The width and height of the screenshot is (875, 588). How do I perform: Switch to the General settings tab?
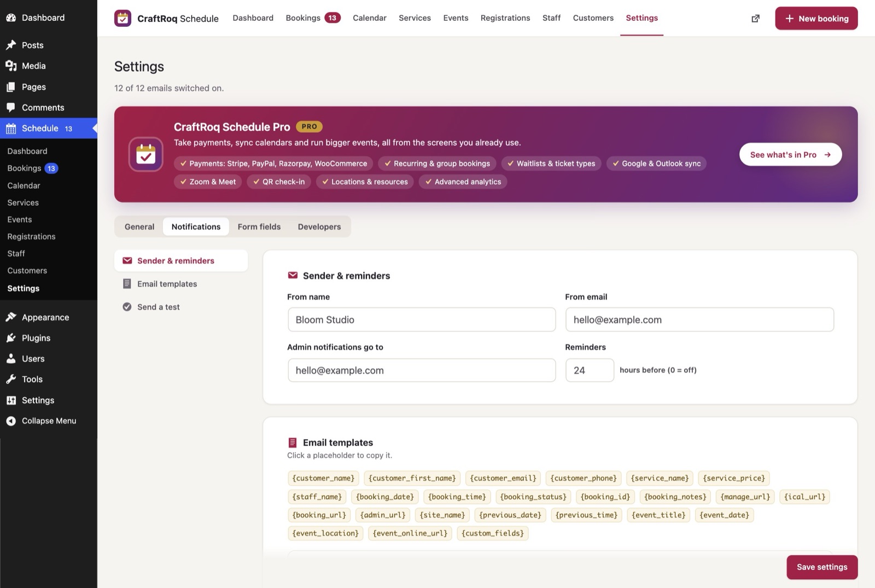139,226
